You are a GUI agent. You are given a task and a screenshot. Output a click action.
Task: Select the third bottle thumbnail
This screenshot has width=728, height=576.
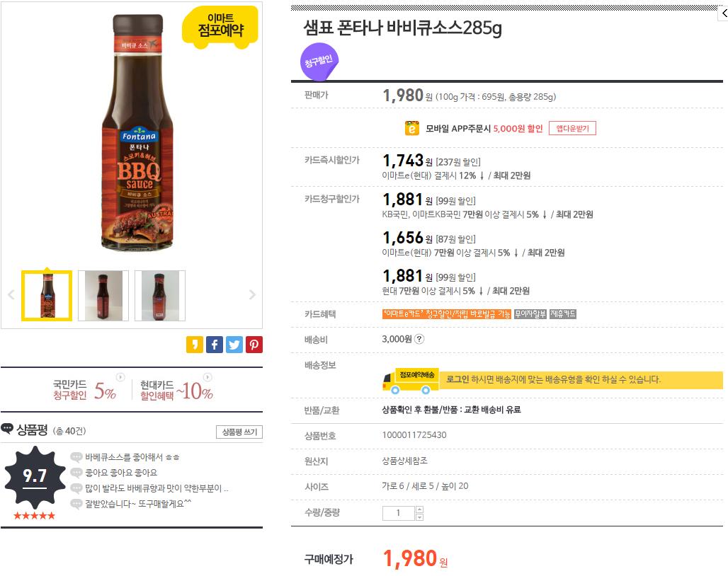[x=160, y=296]
